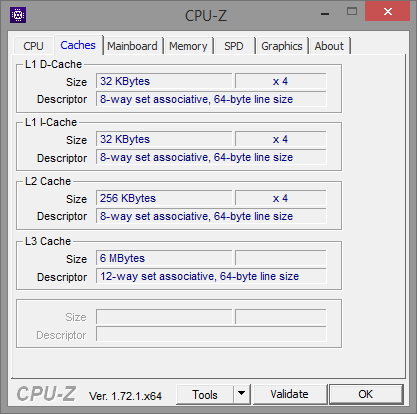Confirm with the OK button

[x=366, y=394]
